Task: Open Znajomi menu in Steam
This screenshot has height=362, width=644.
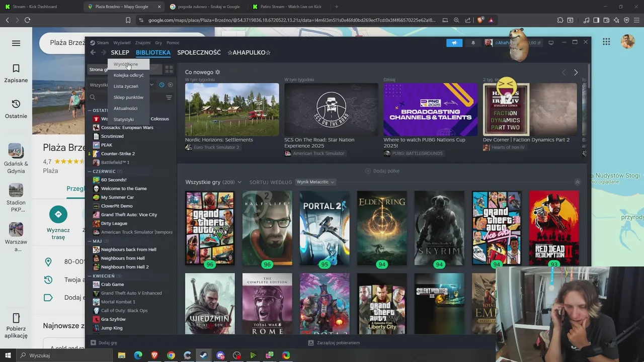Action: 143,43
